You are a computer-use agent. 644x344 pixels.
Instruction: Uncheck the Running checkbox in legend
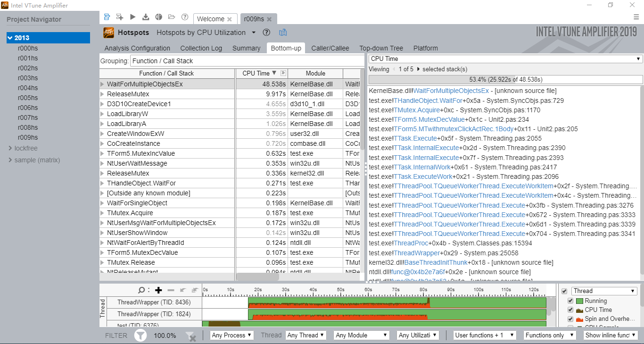570,301
